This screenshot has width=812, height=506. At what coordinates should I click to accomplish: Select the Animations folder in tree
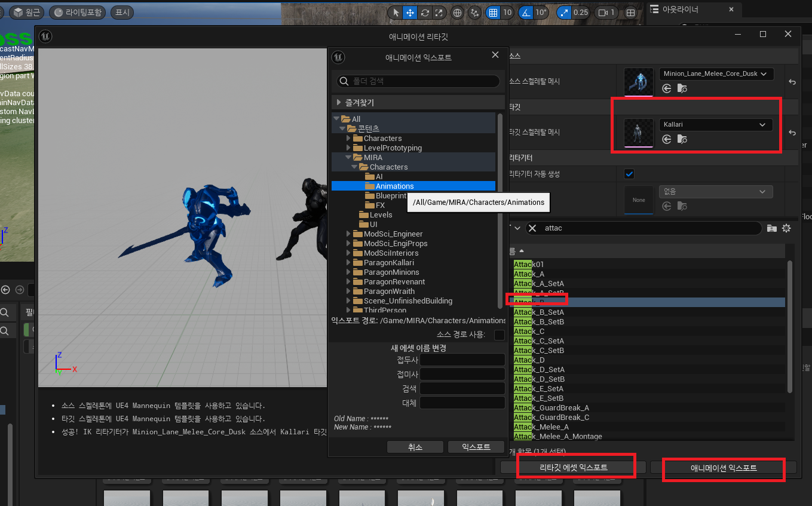413,186
